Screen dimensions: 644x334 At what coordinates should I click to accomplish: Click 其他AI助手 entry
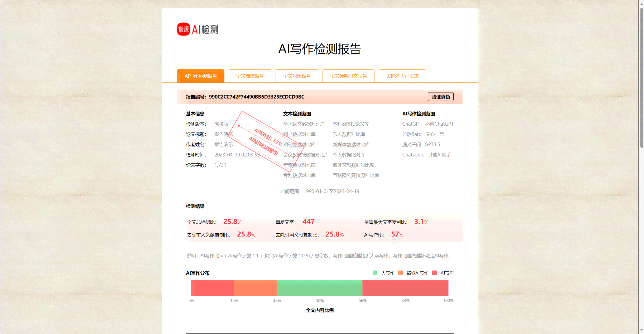(x=439, y=155)
